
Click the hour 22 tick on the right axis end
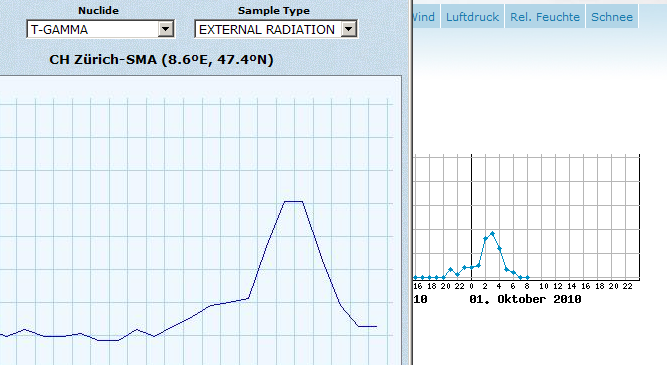[627, 286]
